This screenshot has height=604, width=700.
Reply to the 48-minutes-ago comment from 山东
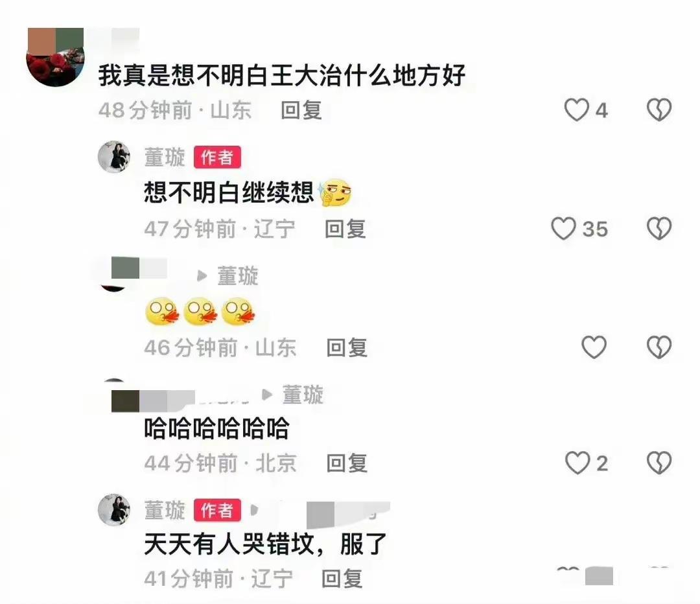[x=301, y=110]
